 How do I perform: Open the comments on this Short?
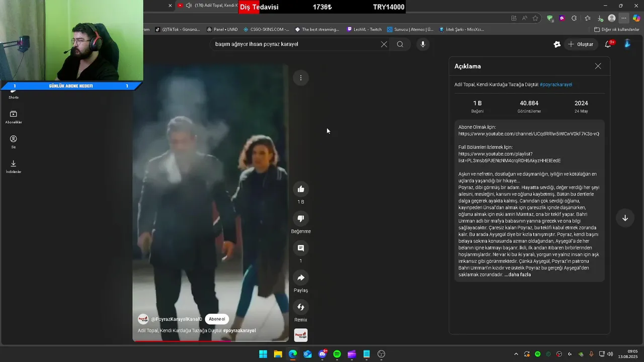pyautogui.click(x=301, y=248)
